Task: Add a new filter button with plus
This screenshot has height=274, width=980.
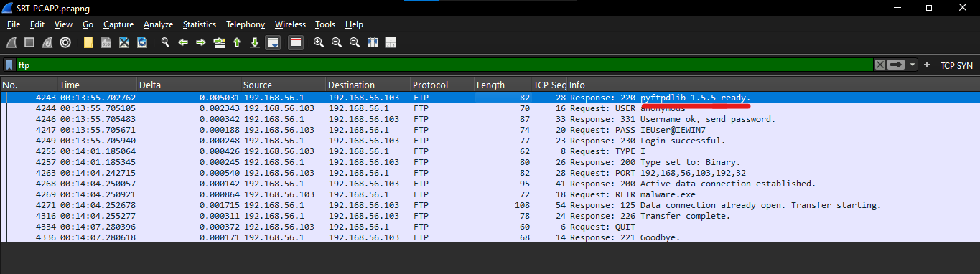Action: (x=927, y=65)
